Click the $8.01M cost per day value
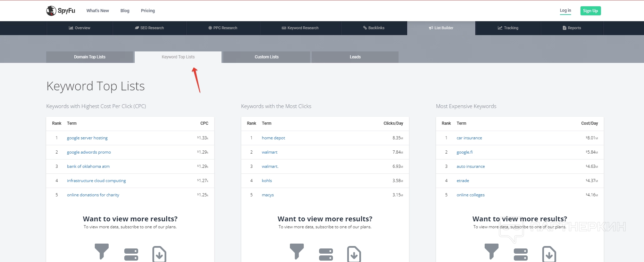The width and height of the screenshot is (644, 262). click(592, 138)
